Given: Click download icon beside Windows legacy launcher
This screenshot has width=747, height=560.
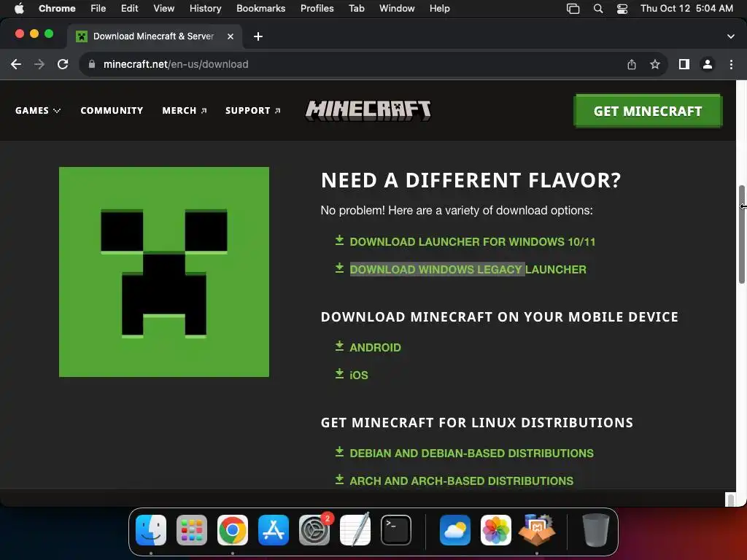Looking at the screenshot, I should click(x=339, y=268).
